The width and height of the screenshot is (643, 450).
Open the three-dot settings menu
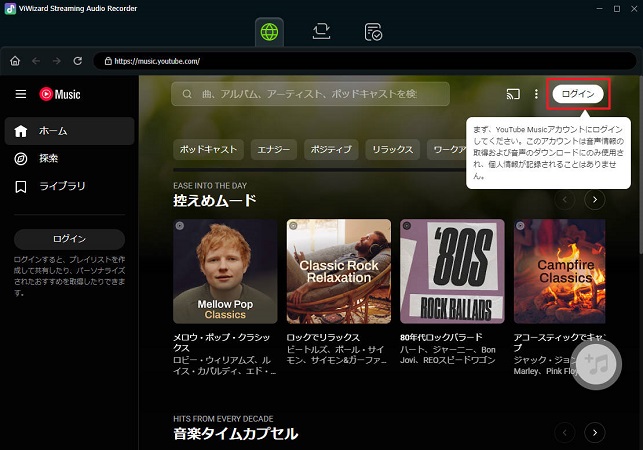(536, 94)
